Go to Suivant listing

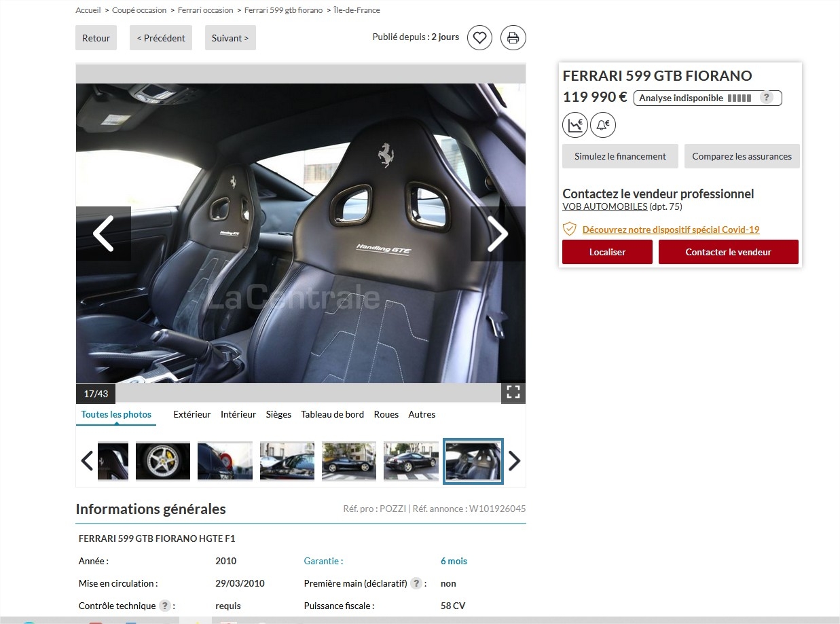click(230, 38)
